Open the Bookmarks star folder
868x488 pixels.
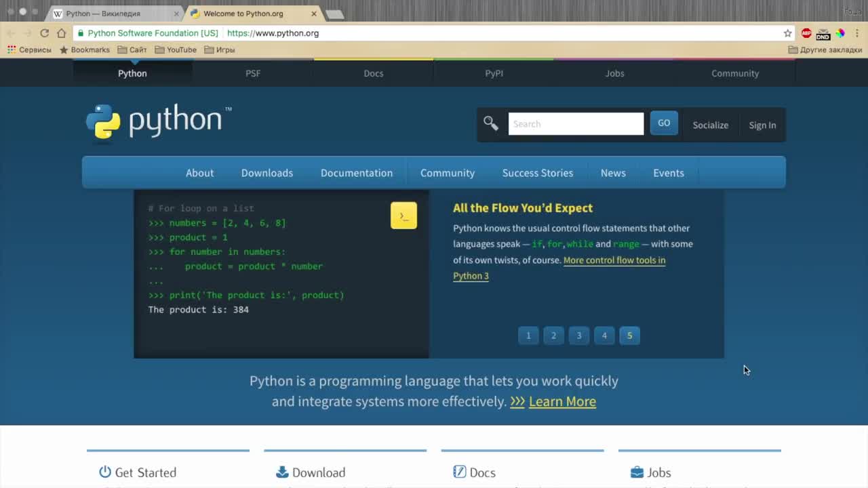coord(85,49)
